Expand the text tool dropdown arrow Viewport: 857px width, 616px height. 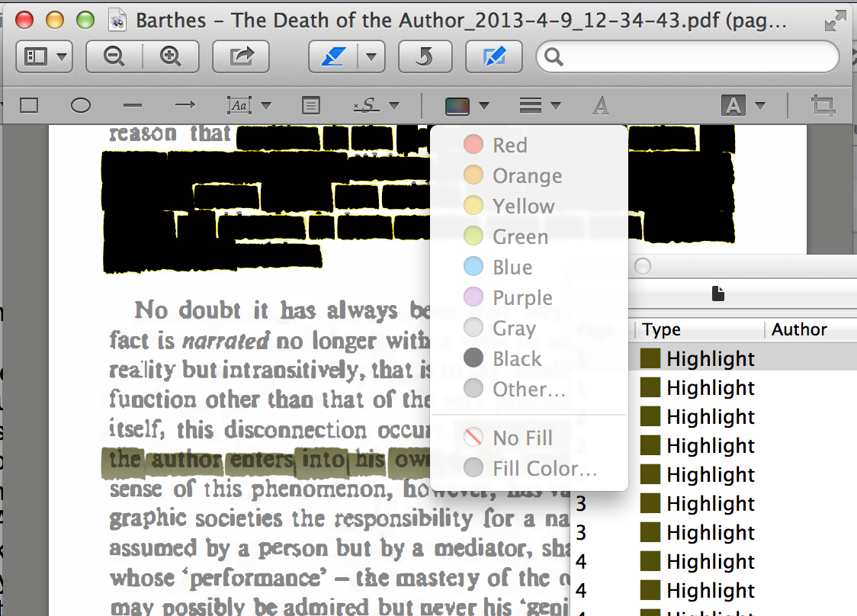tap(266, 105)
